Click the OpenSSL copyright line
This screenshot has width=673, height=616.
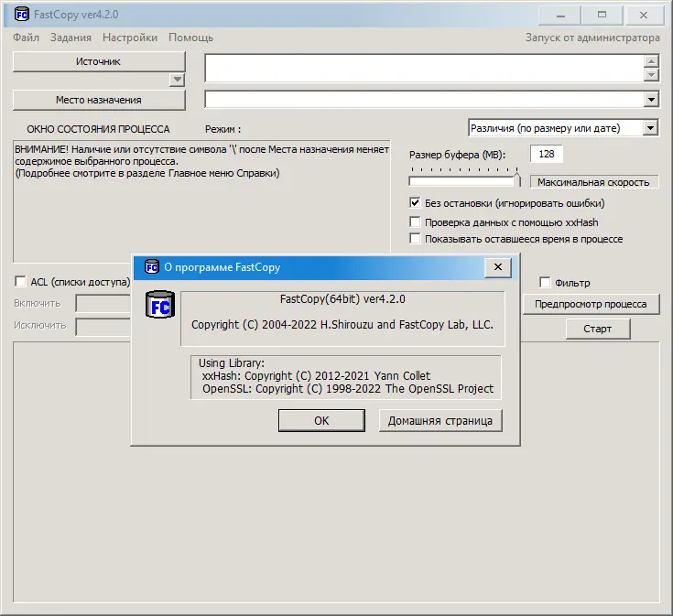point(348,389)
